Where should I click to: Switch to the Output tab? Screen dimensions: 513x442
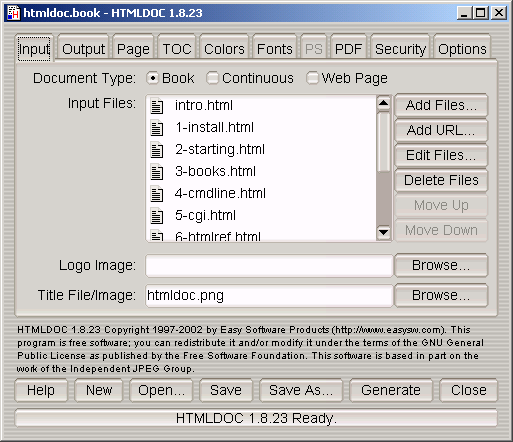click(83, 48)
